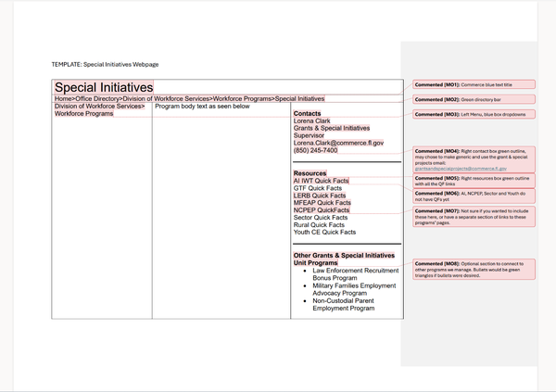Open MFEAP Quick Facts resource
556x392 pixels.
pyautogui.click(x=322, y=203)
